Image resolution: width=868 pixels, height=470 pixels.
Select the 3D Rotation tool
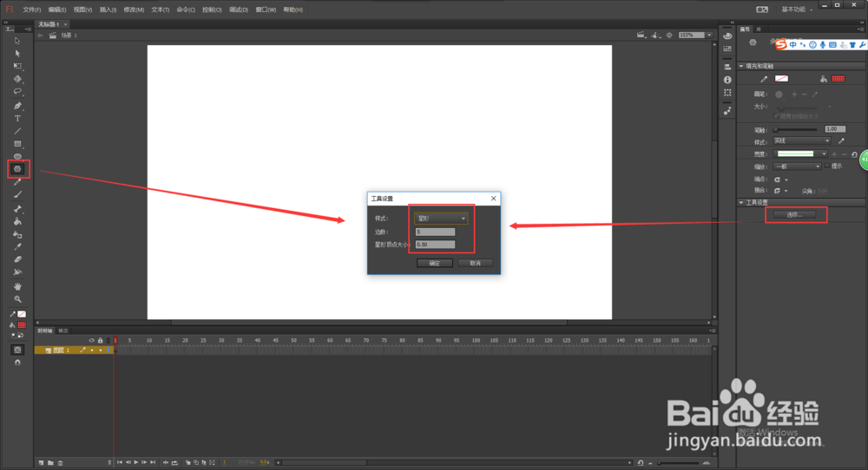(17, 79)
